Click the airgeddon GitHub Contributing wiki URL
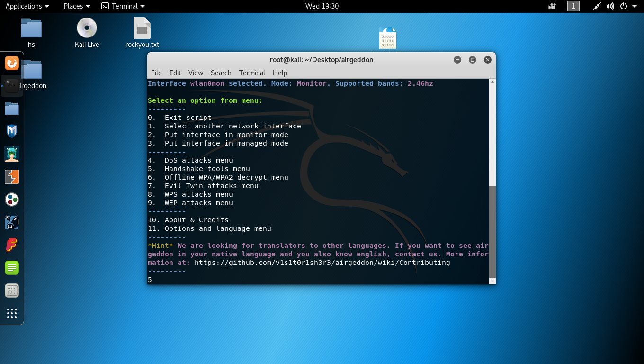 (x=322, y=263)
